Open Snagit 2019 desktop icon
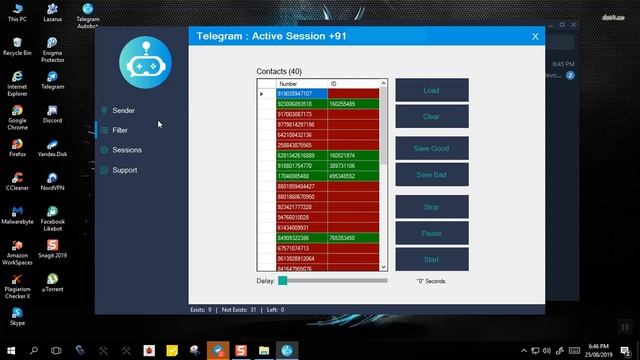 53,249
